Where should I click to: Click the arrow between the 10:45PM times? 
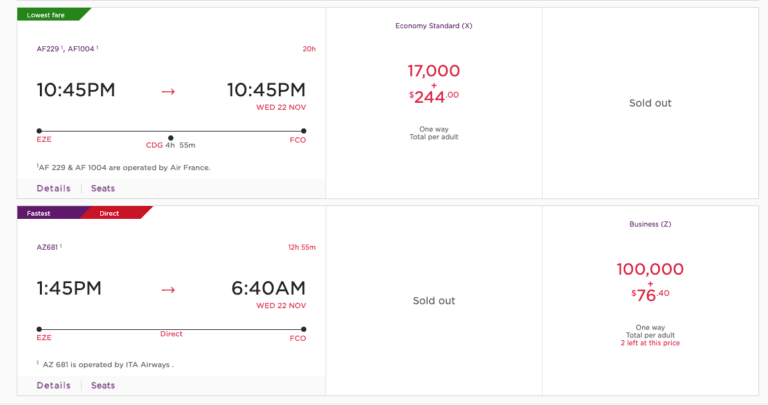pos(168,91)
